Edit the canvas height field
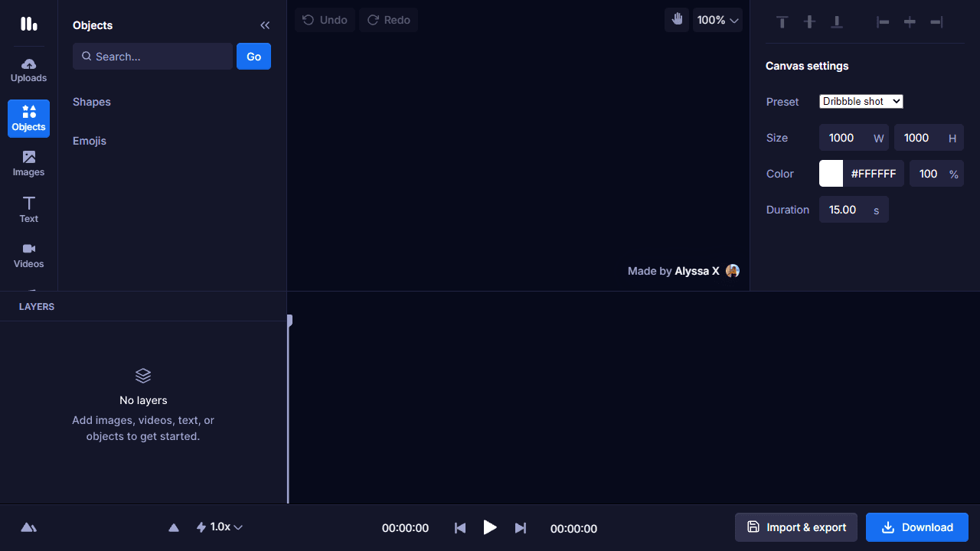Image resolution: width=980 pixels, height=551 pixels. click(x=929, y=138)
